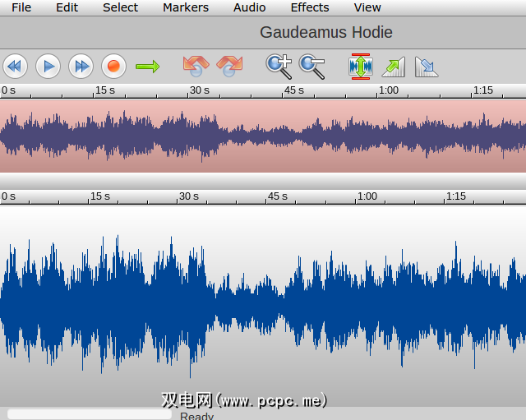Open the Edit menu
526x420 pixels.
pyautogui.click(x=67, y=7)
